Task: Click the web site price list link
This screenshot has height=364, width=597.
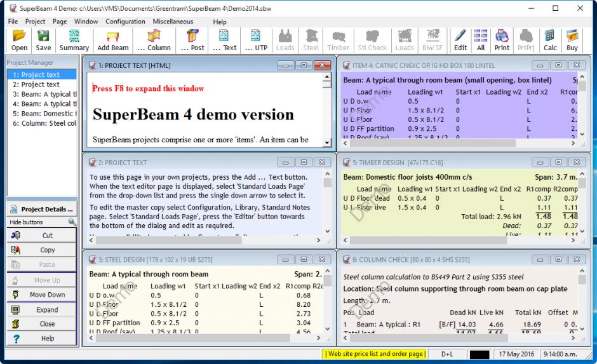Action: tap(375, 354)
